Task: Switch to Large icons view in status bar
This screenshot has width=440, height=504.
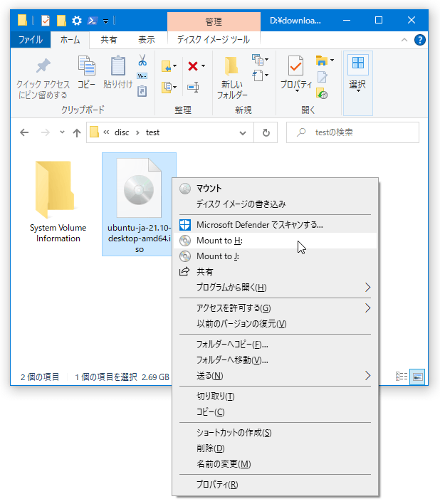Action: point(417,377)
